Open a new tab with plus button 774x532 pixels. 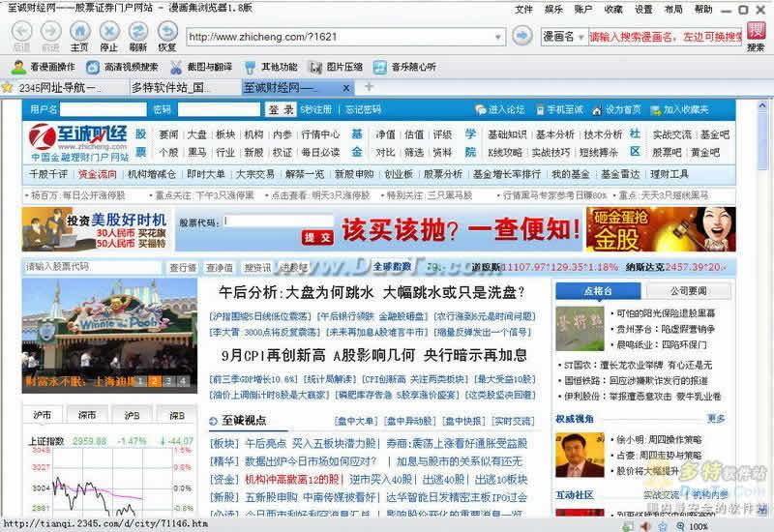point(369,87)
